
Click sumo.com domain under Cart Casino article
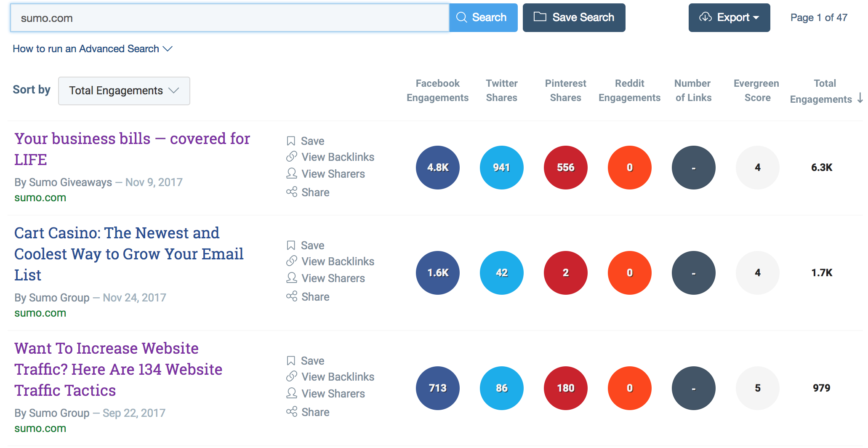click(x=40, y=313)
